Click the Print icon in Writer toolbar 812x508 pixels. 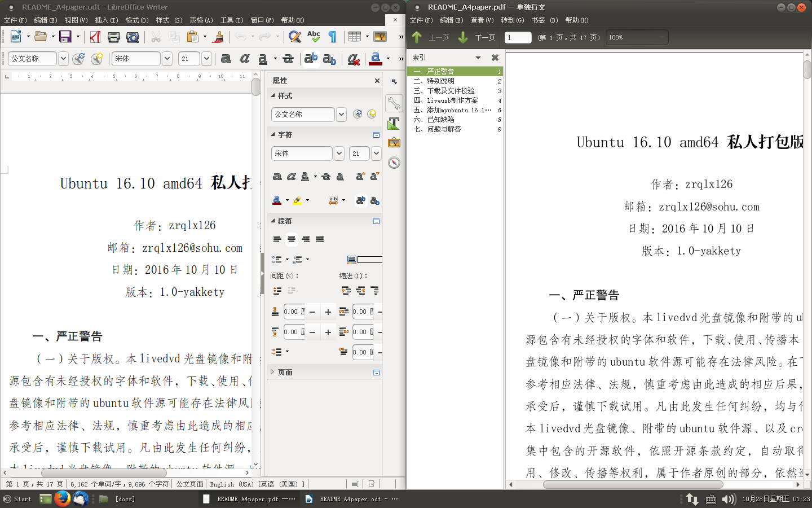click(114, 37)
